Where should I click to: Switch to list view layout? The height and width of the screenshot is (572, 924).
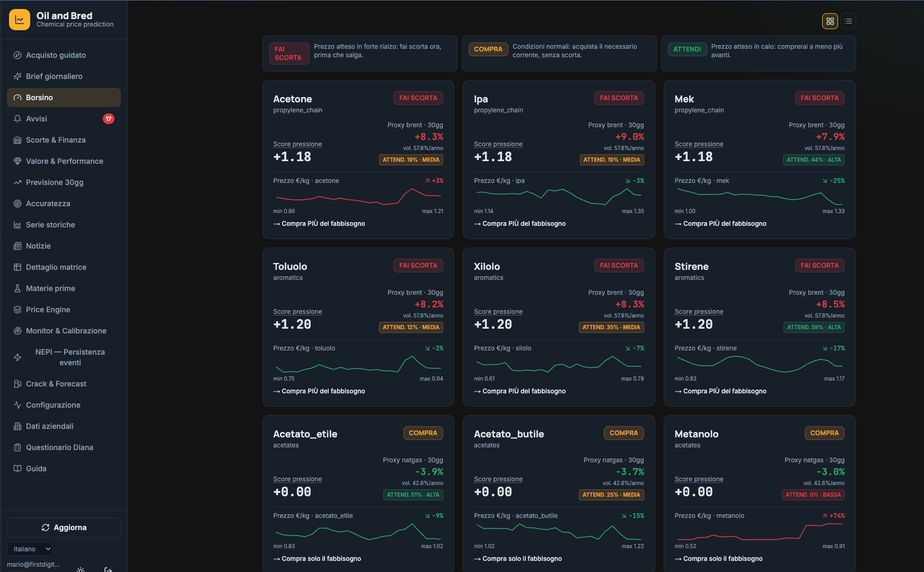point(848,21)
